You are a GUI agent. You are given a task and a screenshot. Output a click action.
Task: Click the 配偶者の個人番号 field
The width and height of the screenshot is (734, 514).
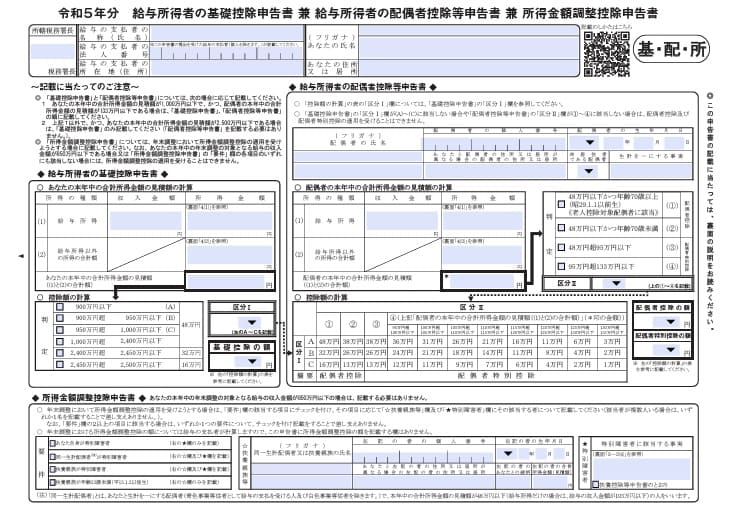494,142
